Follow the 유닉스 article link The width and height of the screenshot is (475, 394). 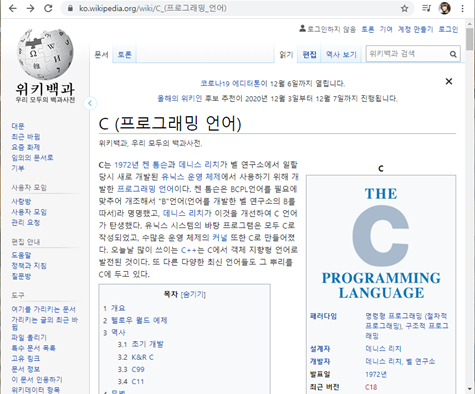[172, 177]
